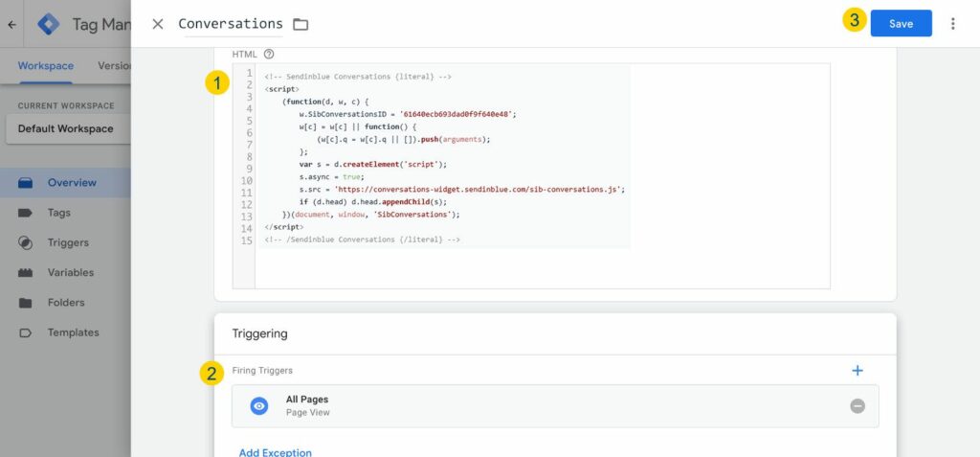Go back using Tag Manager arrow
The width and height of the screenshot is (980, 457).
click(x=11, y=24)
